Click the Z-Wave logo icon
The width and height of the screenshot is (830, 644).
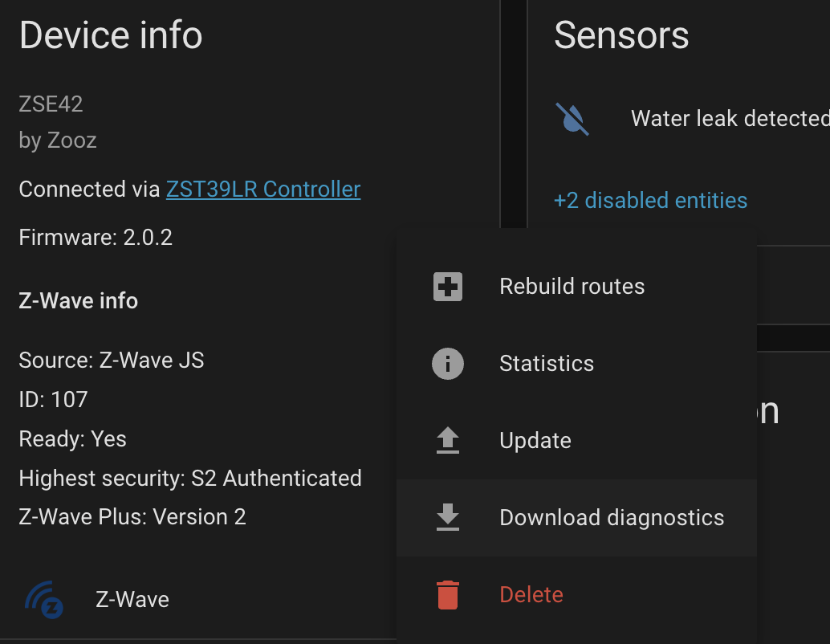(44, 599)
